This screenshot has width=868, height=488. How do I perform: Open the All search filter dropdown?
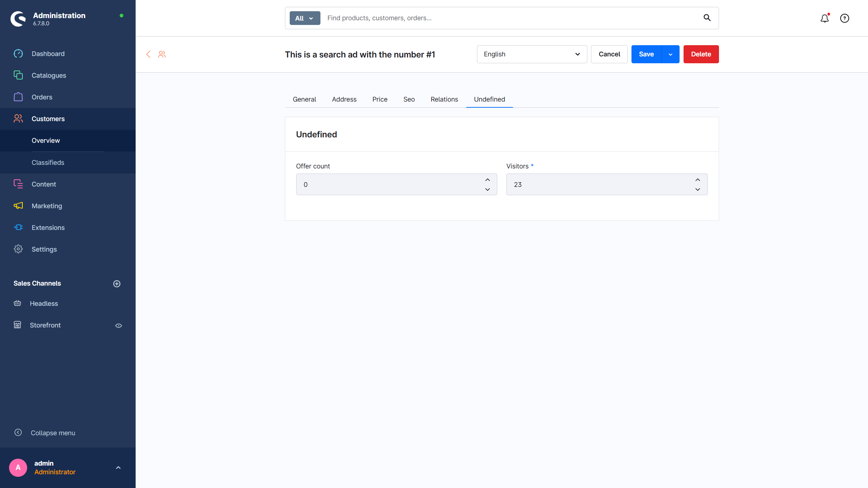pyautogui.click(x=305, y=18)
